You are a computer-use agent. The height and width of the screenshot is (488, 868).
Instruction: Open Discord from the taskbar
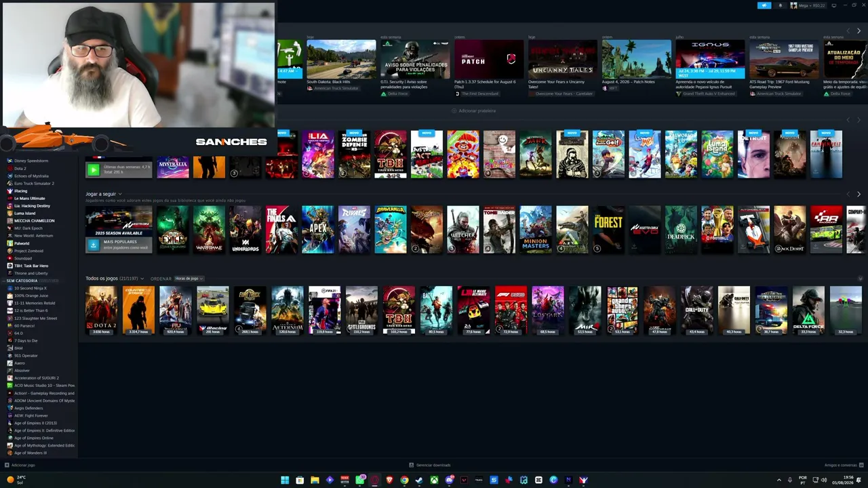[449, 480]
